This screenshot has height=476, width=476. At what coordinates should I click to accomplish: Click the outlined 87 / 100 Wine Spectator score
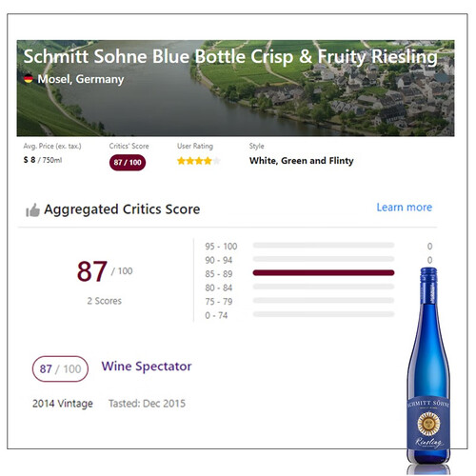tap(60, 368)
